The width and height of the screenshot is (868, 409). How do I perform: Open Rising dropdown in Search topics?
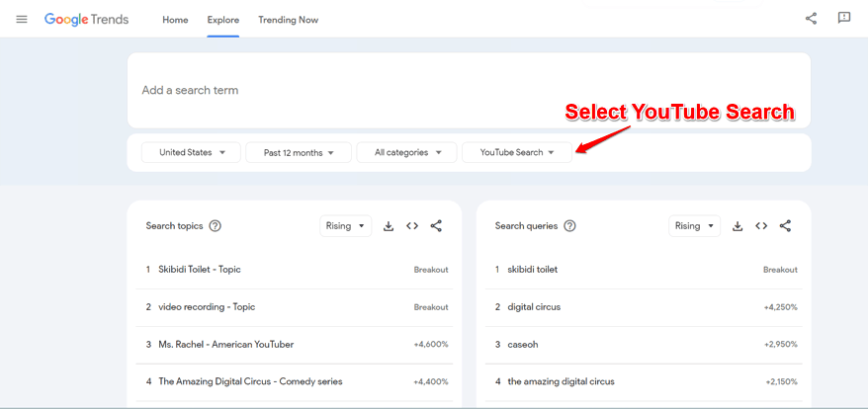345,226
